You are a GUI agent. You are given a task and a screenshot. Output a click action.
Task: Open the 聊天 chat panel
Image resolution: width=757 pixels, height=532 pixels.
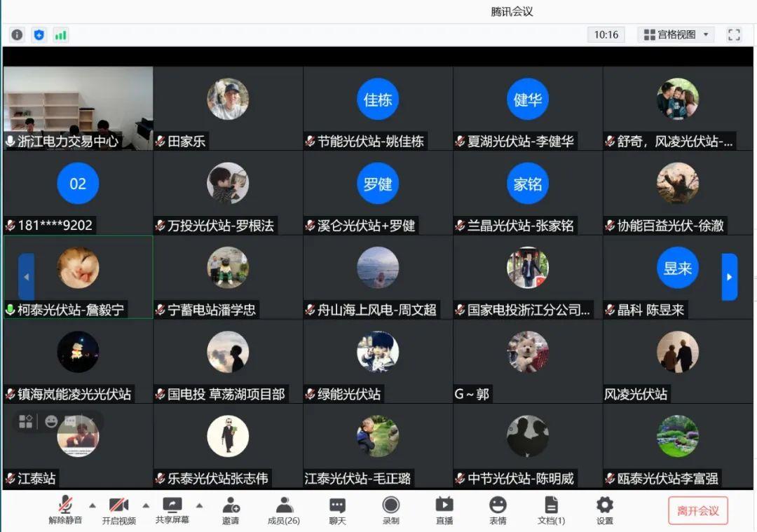click(337, 510)
